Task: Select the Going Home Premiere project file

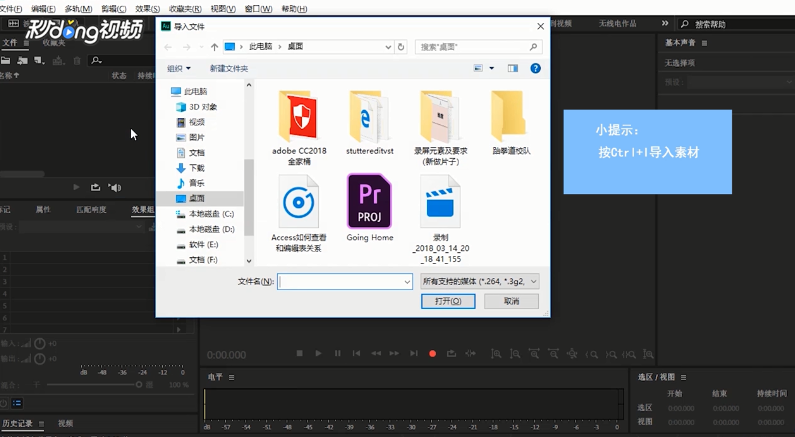Action: point(370,208)
